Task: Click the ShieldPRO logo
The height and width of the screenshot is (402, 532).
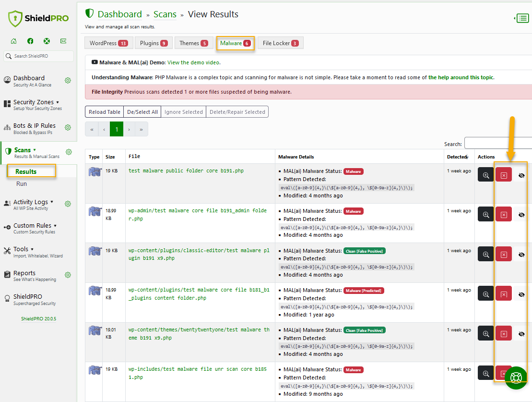Action: pyautogui.click(x=38, y=18)
